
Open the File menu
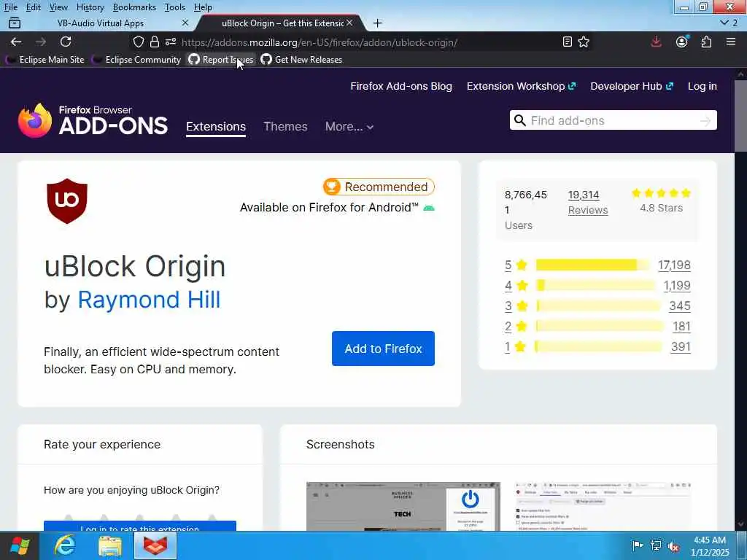10,7
